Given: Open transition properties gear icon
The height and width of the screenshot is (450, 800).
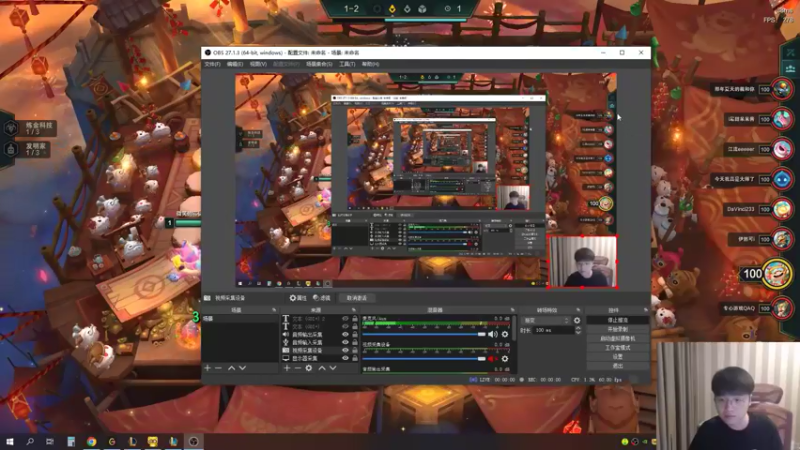Looking at the screenshot, I should click(x=577, y=320).
